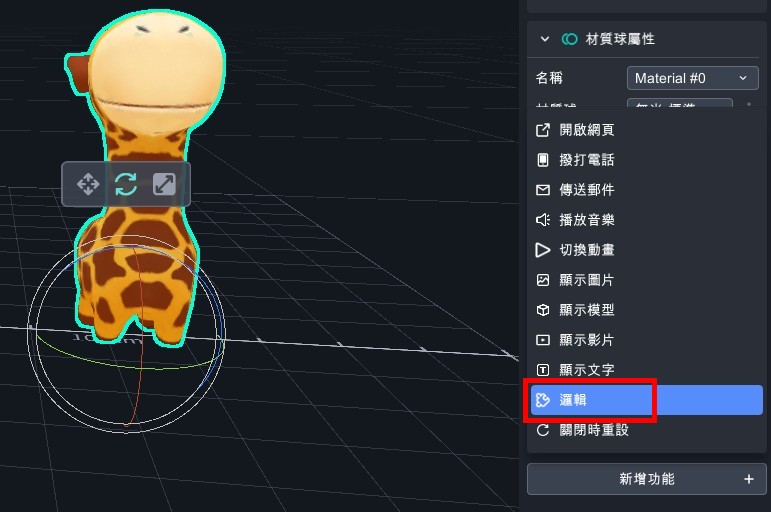Image resolution: width=771 pixels, height=512 pixels.
Task: Choose 關閉時重設 from the menu
Action: pos(594,430)
